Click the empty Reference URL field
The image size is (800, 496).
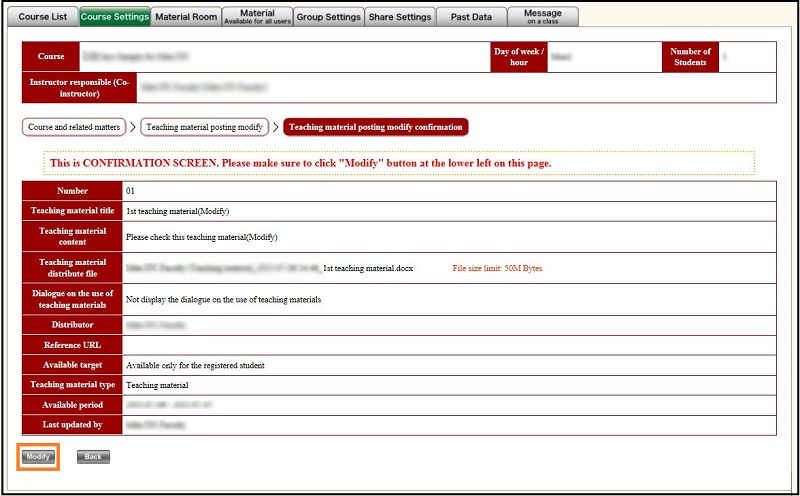(448, 345)
